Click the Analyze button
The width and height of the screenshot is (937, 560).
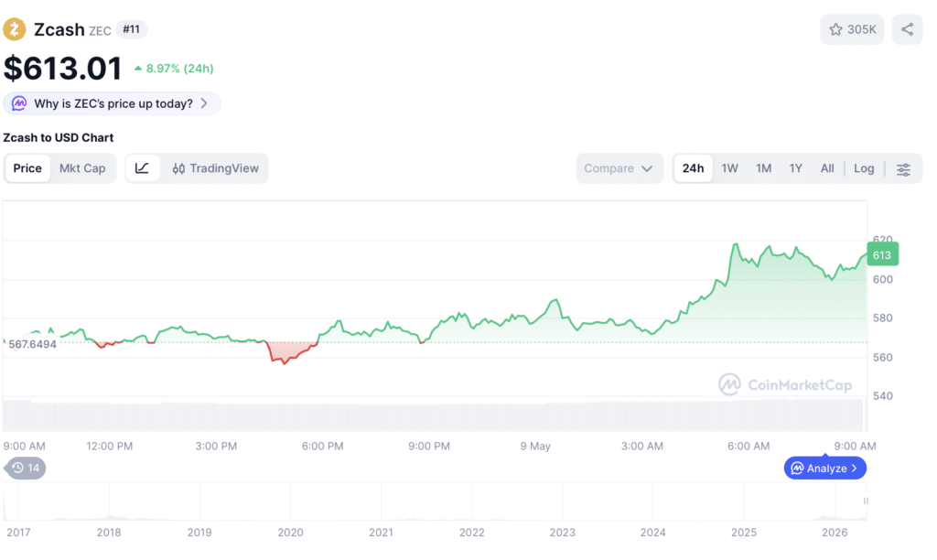coord(824,468)
